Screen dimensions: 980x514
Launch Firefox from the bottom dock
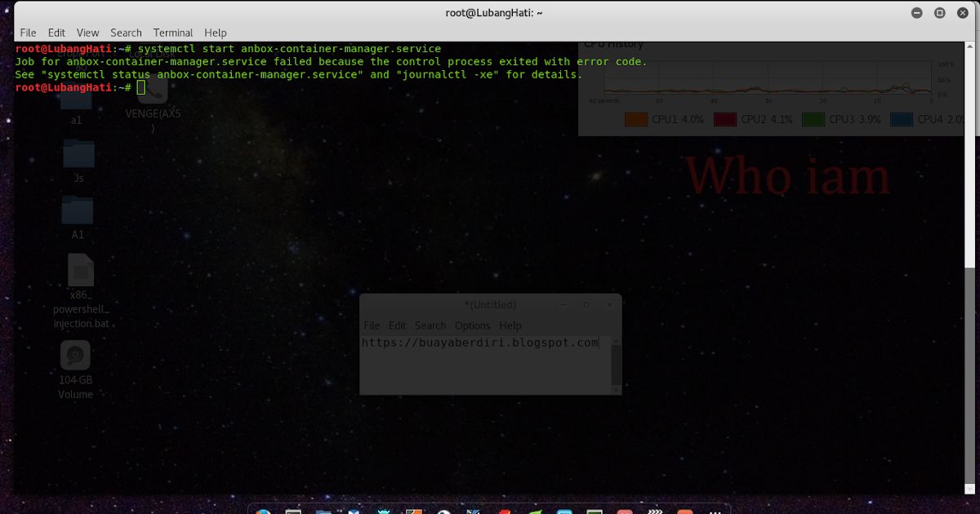coord(263,511)
